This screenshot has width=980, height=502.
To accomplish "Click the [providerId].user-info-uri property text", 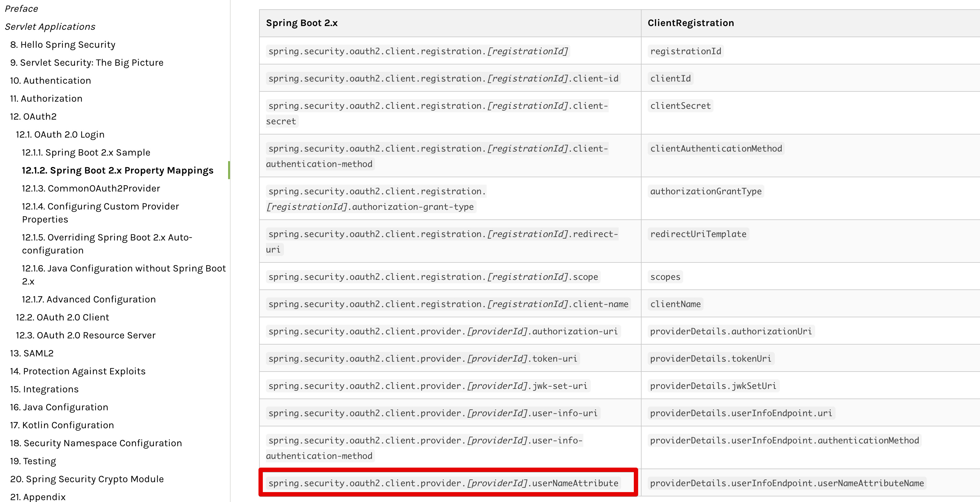I will pyautogui.click(x=433, y=413).
